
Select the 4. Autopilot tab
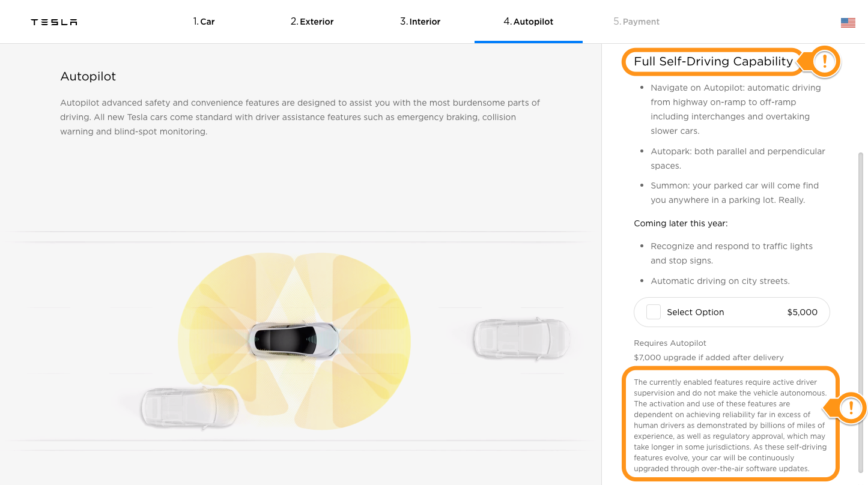(528, 22)
